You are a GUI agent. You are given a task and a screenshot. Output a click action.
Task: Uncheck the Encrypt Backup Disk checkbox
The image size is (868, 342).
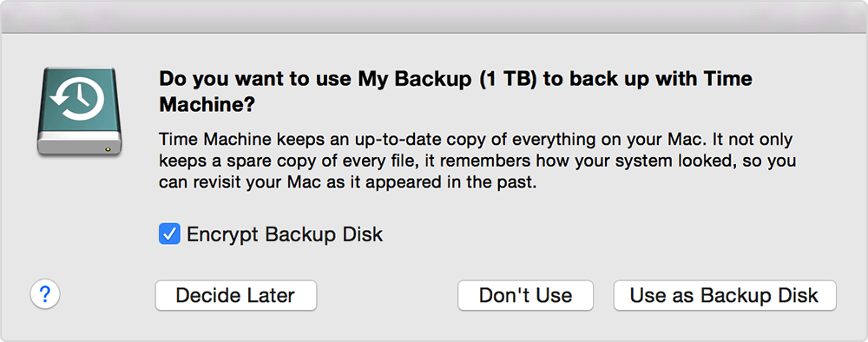[x=169, y=234]
